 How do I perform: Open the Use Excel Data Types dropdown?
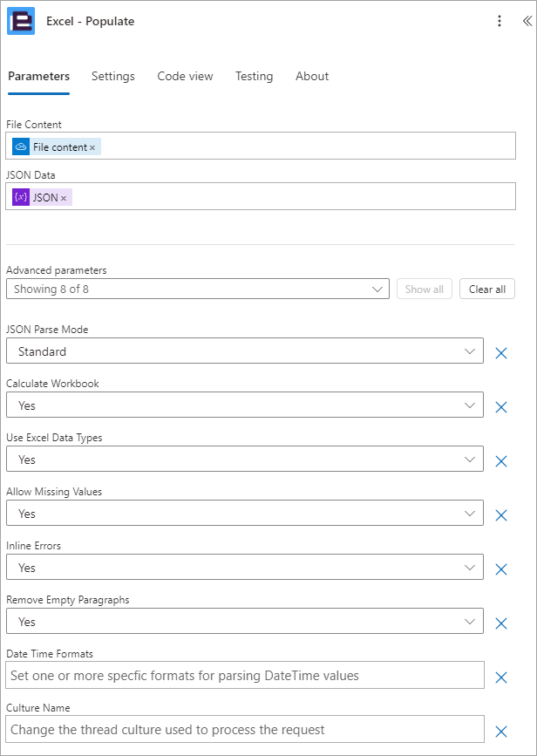pos(245,459)
